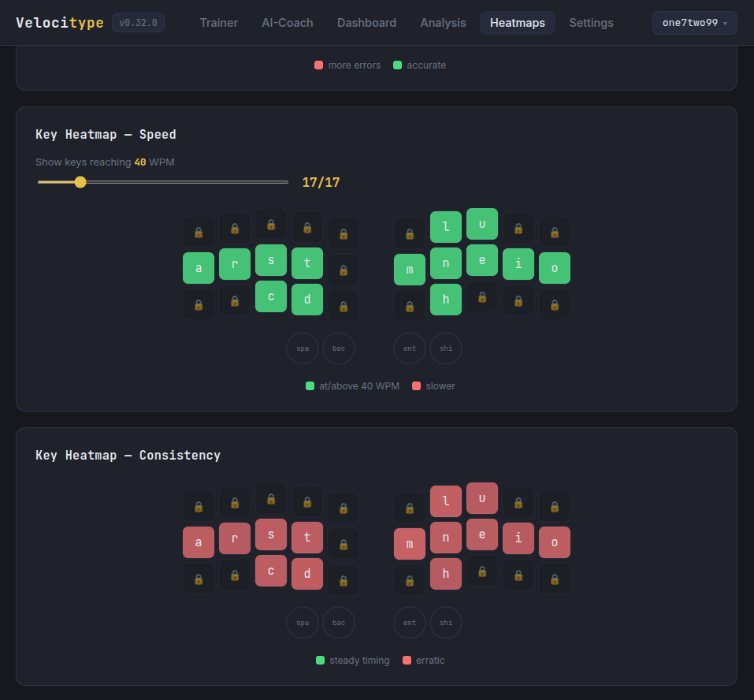This screenshot has height=700, width=754.
Task: Click the 's' key in Speed heatmap
Action: [271, 260]
